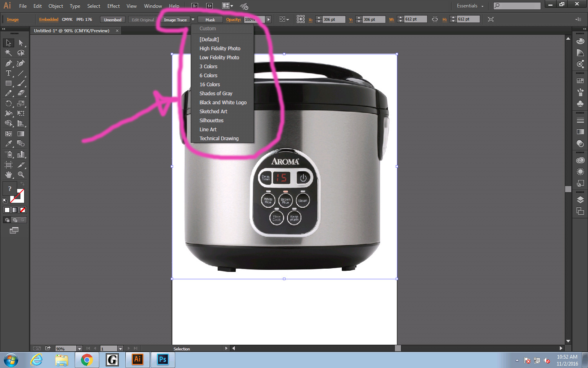Click the Fill color swatch
Image resolution: width=588 pixels, height=368 pixels.
pyautogui.click(x=10, y=189)
